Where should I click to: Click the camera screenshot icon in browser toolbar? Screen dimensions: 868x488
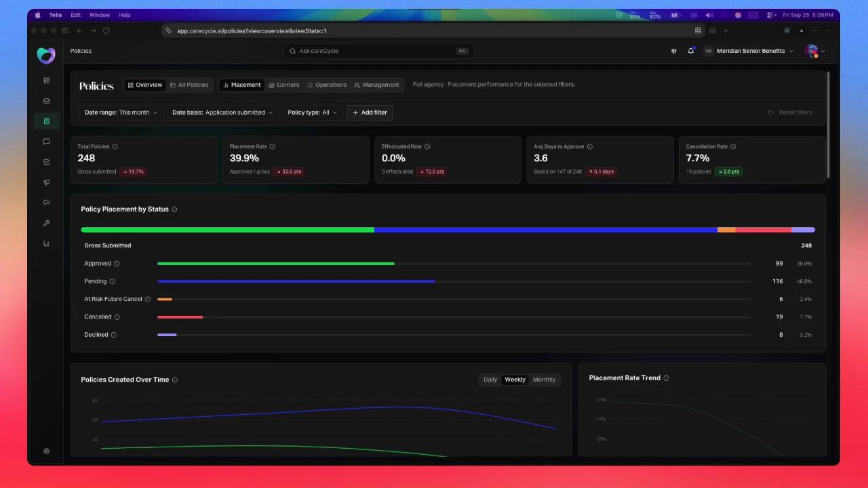pos(713,30)
